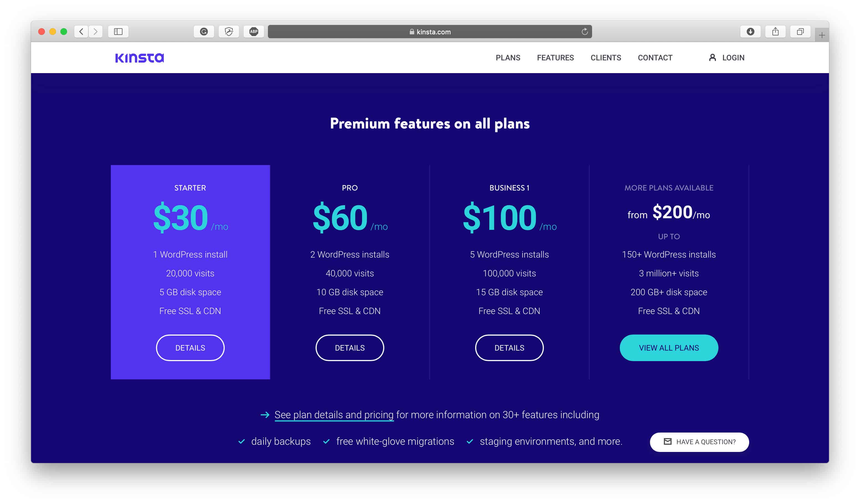Open the PLANS navigation menu item
The height and width of the screenshot is (504, 860).
(508, 58)
